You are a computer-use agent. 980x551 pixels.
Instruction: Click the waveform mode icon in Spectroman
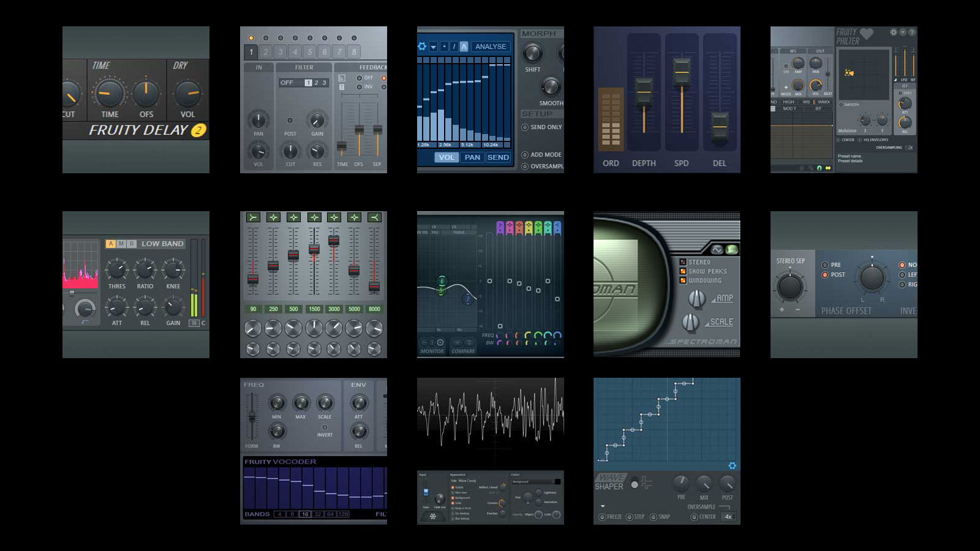point(717,249)
